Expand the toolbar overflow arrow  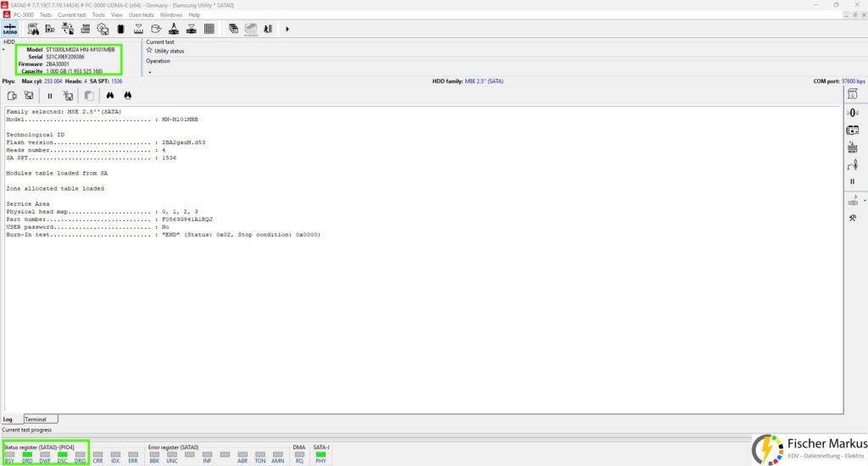pyautogui.click(x=287, y=29)
